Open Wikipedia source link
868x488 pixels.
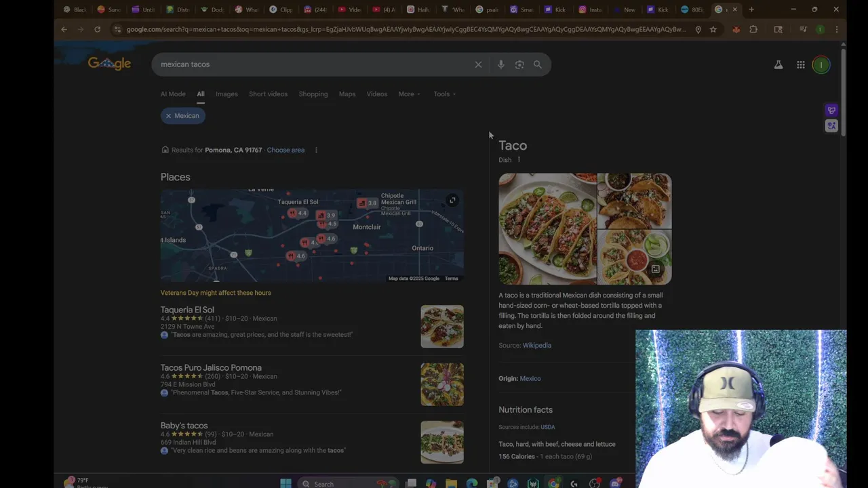pos(537,346)
